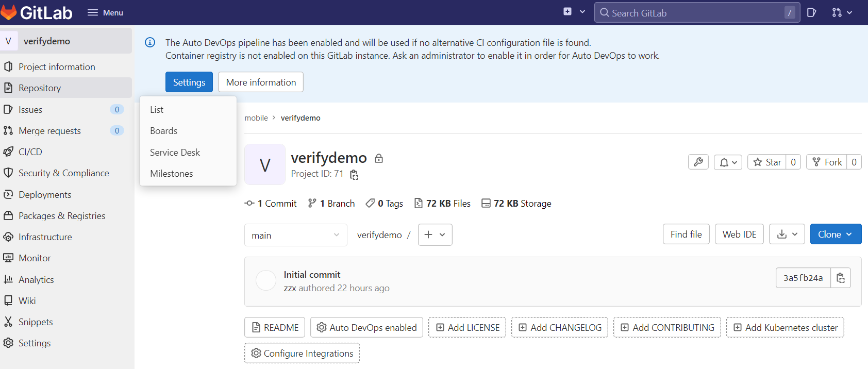This screenshot has height=369, width=868.
Task: Click the More information button
Action: pos(261,82)
